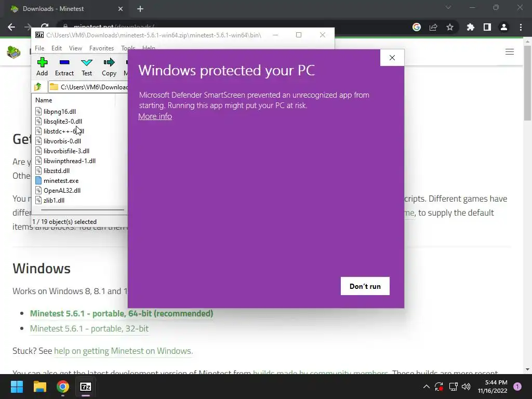Toggle the Chrome side panel icon
Viewport: 532px width, 399px height.
487,27
